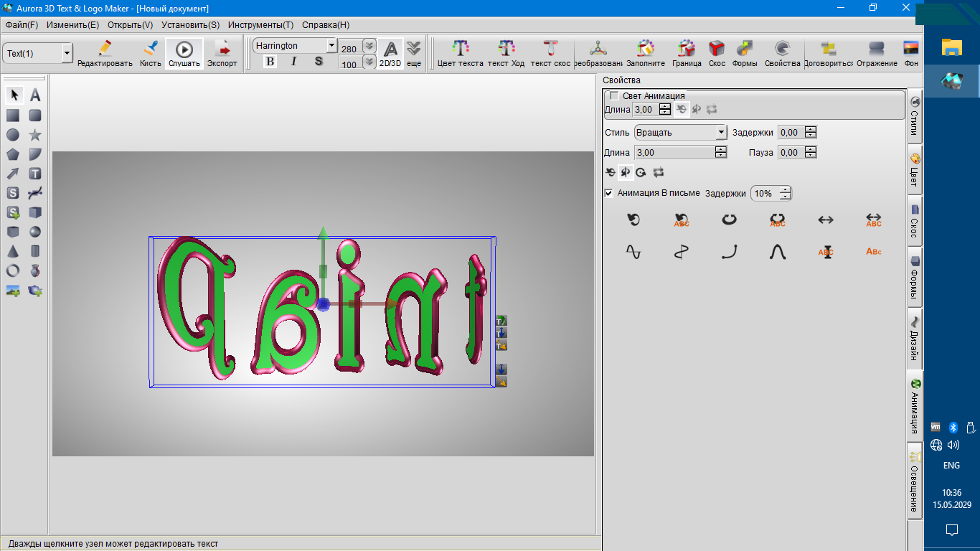Uncheck Анимация В письме checkbox
The height and width of the screenshot is (551, 980).
(x=609, y=193)
